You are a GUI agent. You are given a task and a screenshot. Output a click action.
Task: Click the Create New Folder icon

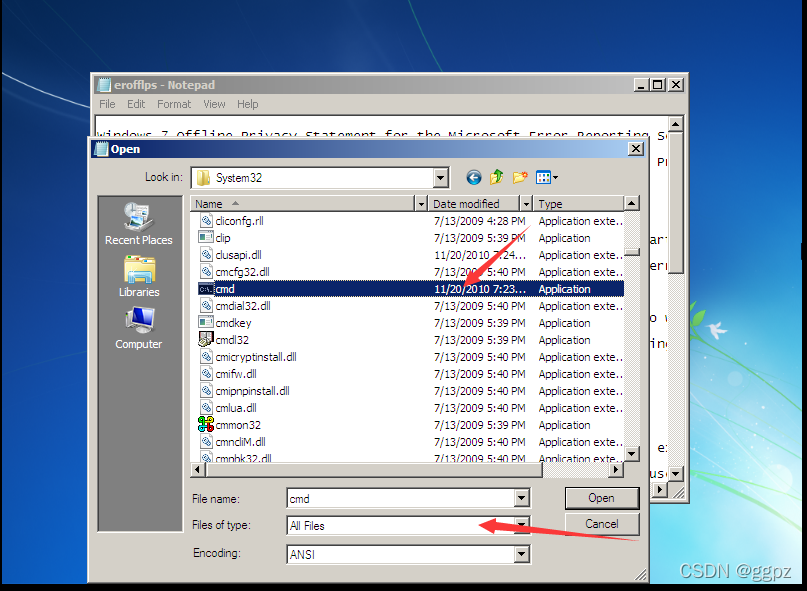point(520,178)
